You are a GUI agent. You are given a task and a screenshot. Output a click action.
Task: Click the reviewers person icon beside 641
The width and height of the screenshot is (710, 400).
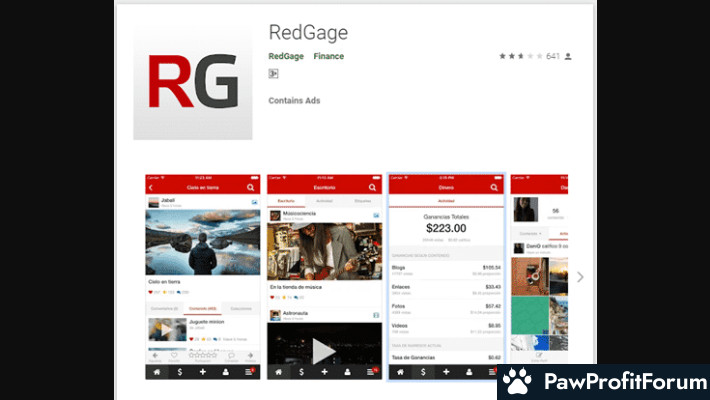click(568, 56)
